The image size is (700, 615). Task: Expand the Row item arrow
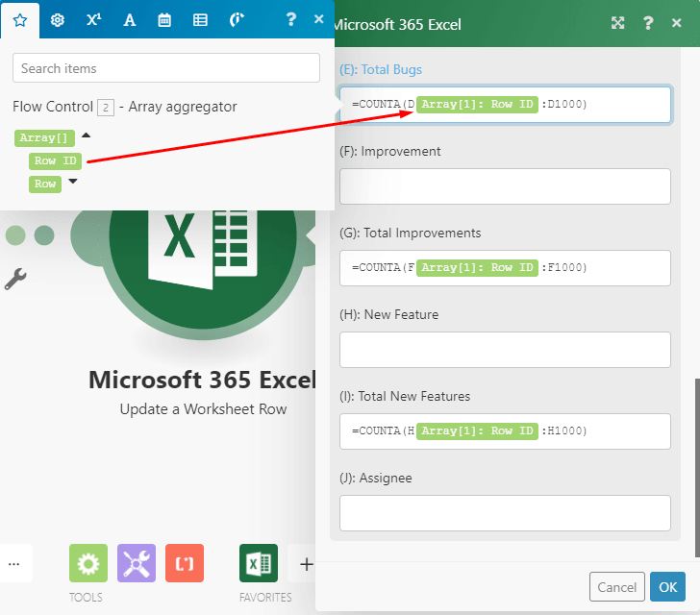(72, 183)
